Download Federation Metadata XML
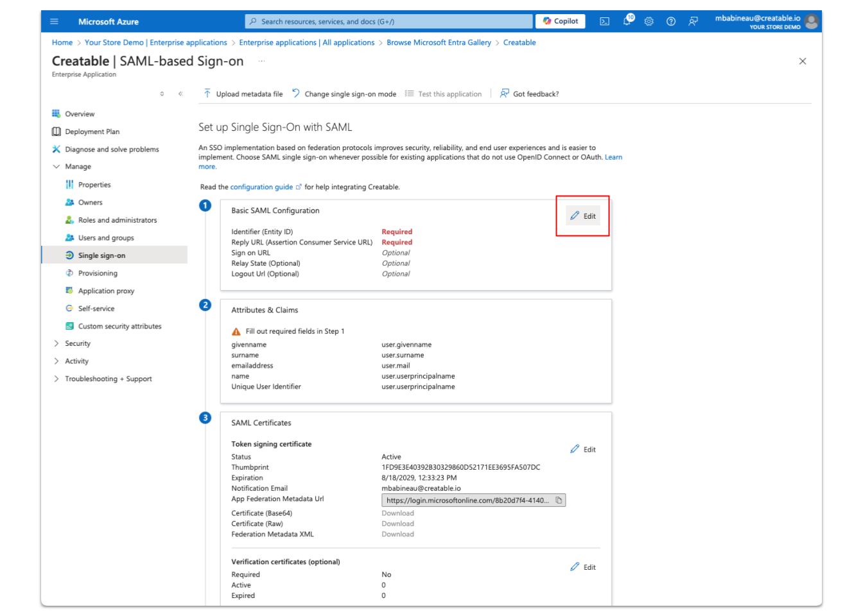 click(397, 534)
